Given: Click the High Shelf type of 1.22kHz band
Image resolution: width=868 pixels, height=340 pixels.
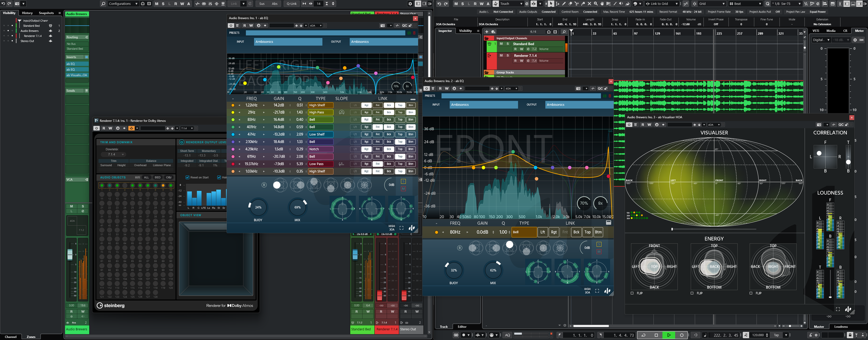Looking at the screenshot, I should click(320, 105).
